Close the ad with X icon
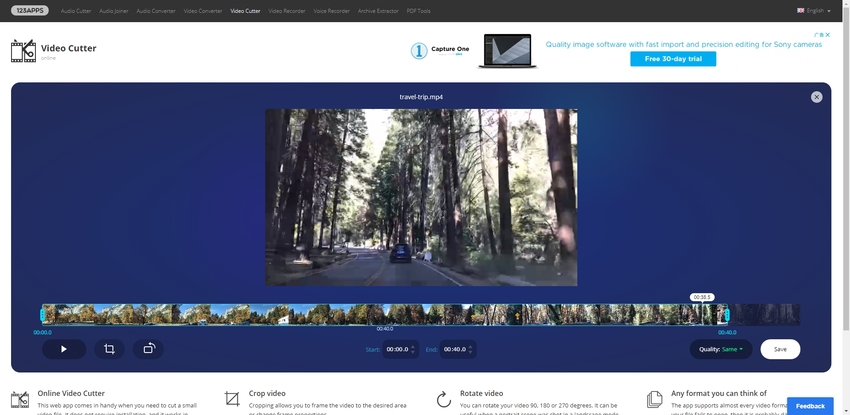This screenshot has height=415, width=850. pyautogui.click(x=828, y=34)
